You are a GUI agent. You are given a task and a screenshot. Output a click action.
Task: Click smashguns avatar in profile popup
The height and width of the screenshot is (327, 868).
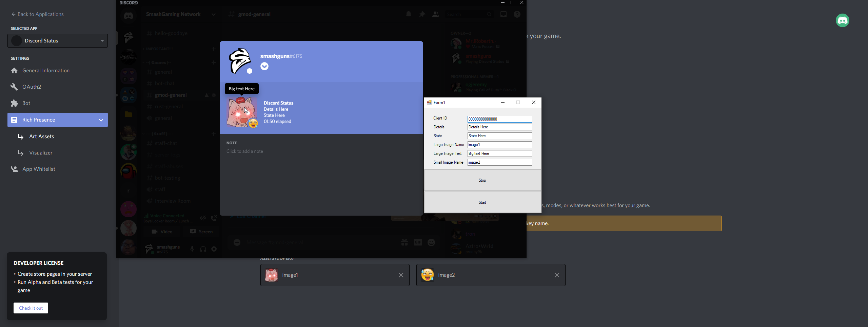[240, 61]
